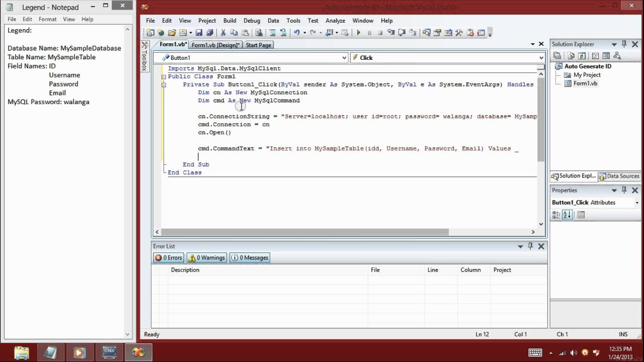
Task: Pin the Solution Explorer panel
Action: point(624,44)
